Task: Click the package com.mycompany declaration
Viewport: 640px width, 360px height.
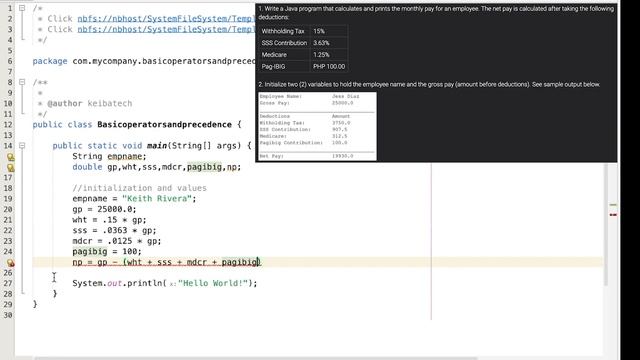Action: point(144,61)
